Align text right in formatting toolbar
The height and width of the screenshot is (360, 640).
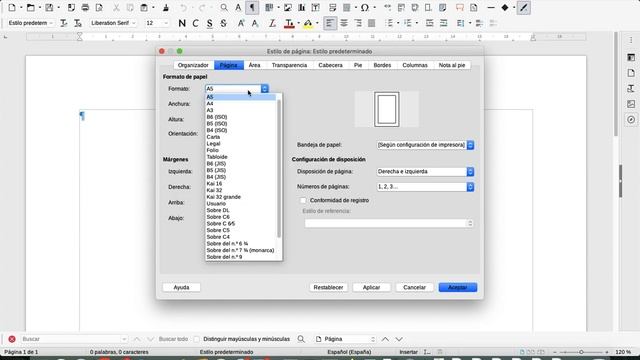pyautogui.click(x=358, y=23)
